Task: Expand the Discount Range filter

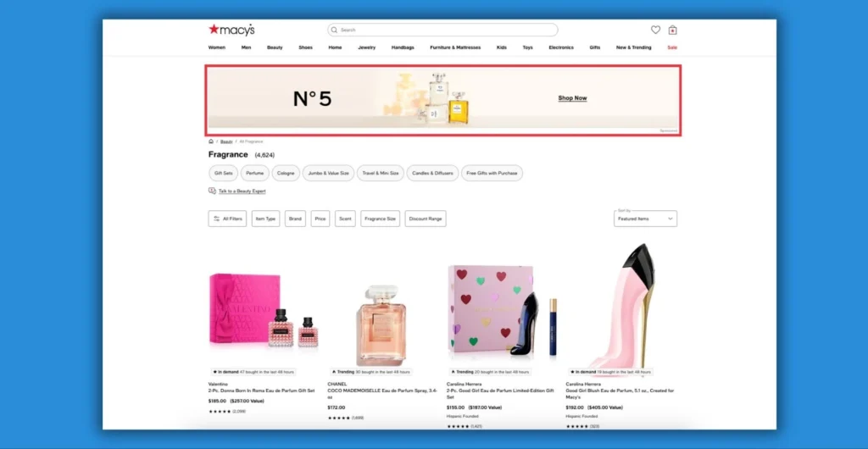Action: point(426,219)
